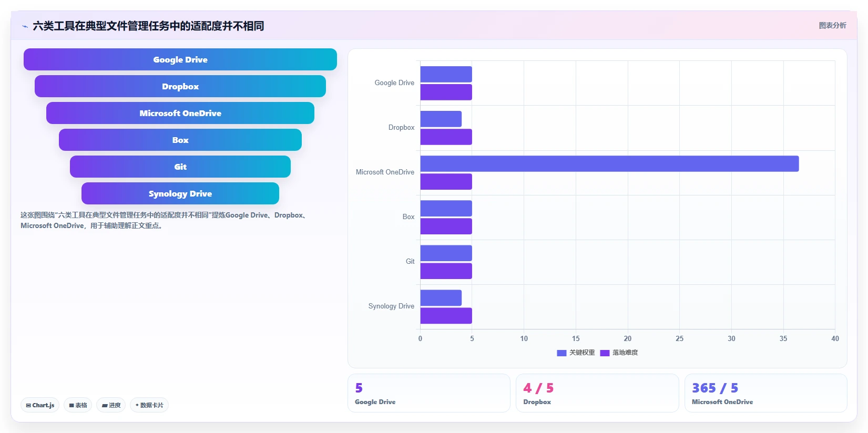Select the Box funnel stage
868x433 pixels.
click(x=180, y=140)
